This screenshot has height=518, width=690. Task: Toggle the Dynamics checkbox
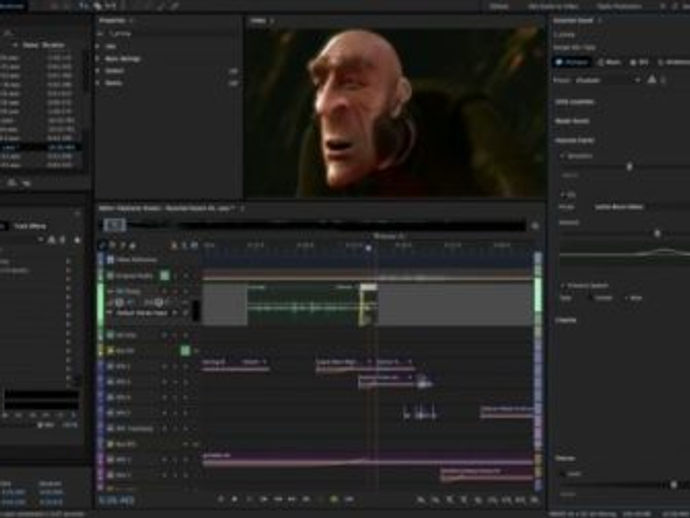pos(562,156)
